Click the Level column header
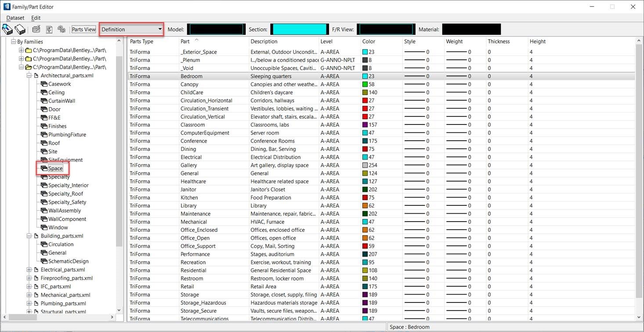644x332 pixels. (339, 41)
